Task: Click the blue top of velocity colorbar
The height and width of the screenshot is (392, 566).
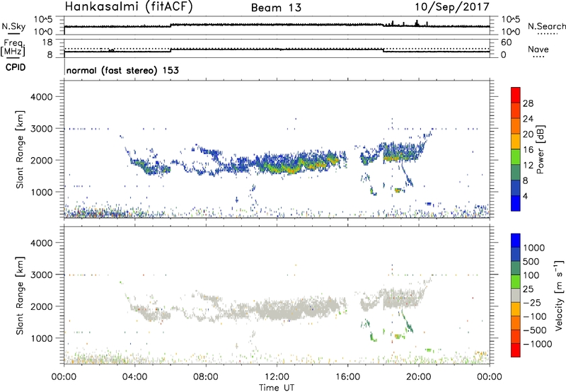Action: [516, 241]
